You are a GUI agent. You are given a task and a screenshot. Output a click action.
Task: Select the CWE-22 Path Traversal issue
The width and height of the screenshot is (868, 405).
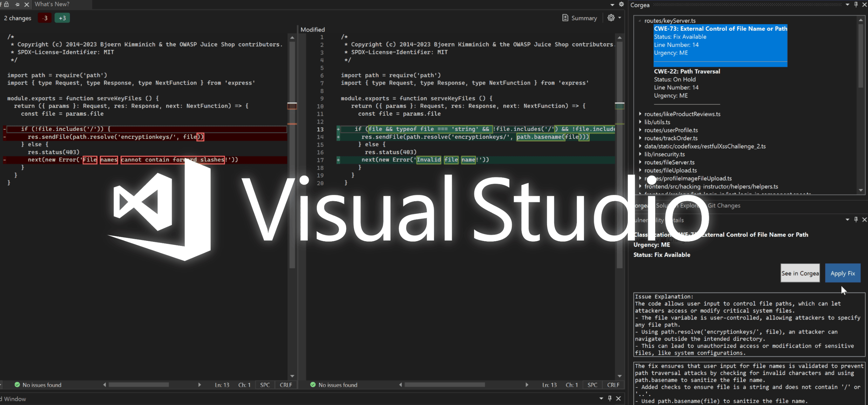pos(687,71)
